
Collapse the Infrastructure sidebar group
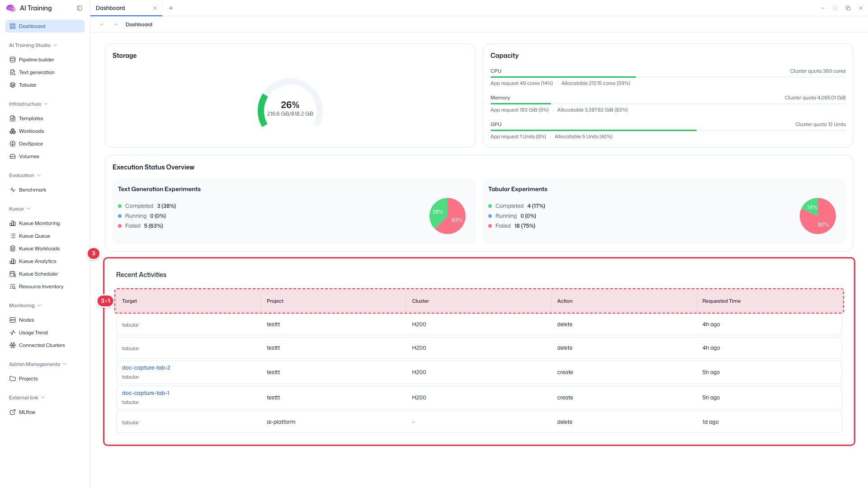[28, 104]
